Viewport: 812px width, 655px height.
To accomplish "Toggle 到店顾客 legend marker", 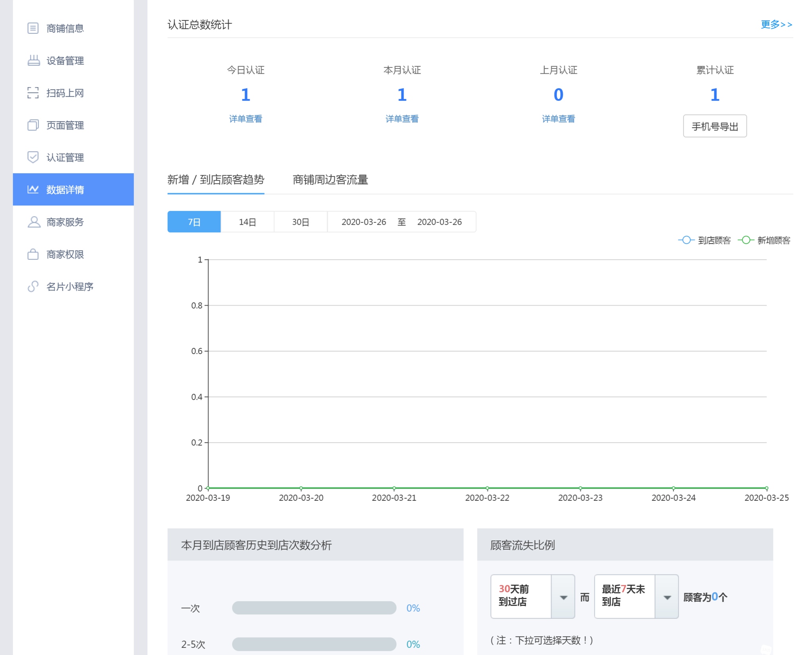I will tap(686, 240).
